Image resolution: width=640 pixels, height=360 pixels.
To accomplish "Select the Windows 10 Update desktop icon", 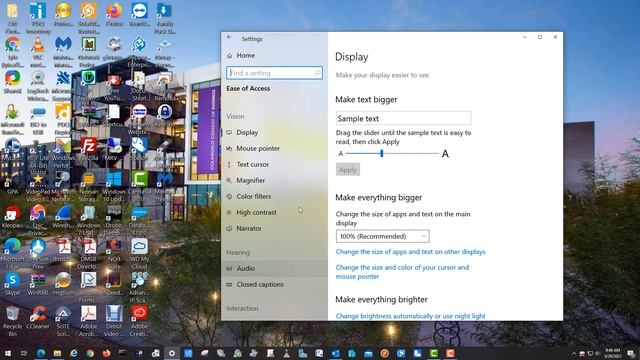I will 114,187.
